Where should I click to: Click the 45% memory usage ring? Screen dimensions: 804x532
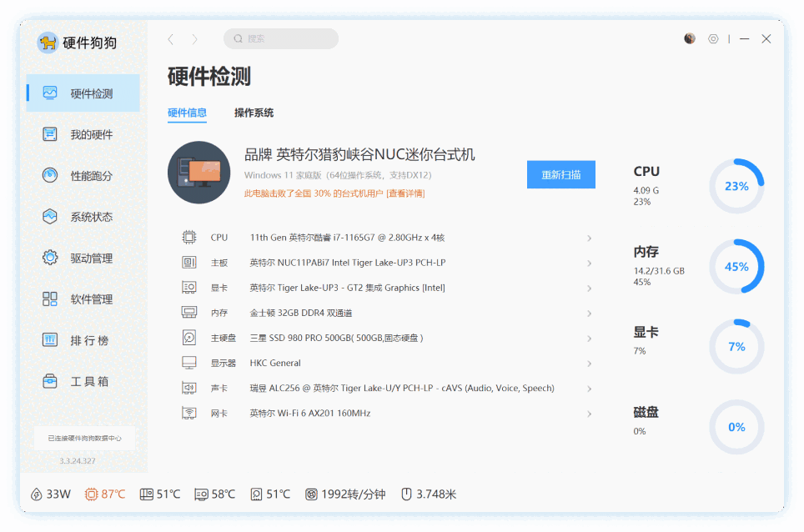736,267
